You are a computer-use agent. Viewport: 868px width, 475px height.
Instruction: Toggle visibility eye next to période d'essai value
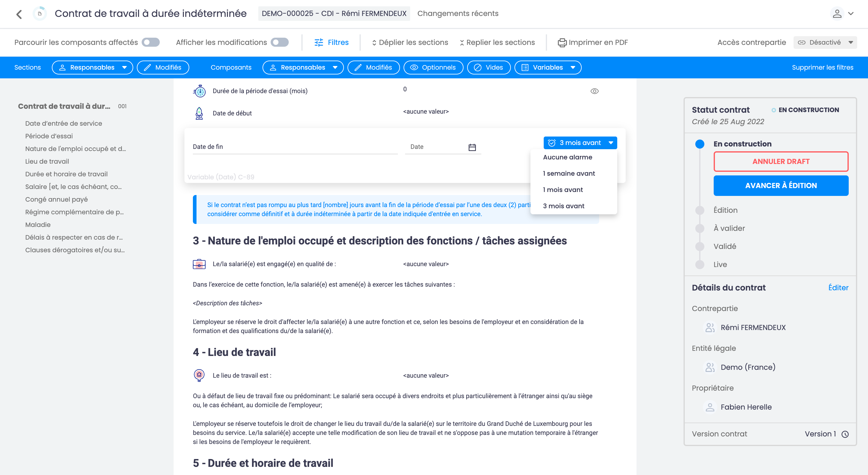pyautogui.click(x=594, y=91)
